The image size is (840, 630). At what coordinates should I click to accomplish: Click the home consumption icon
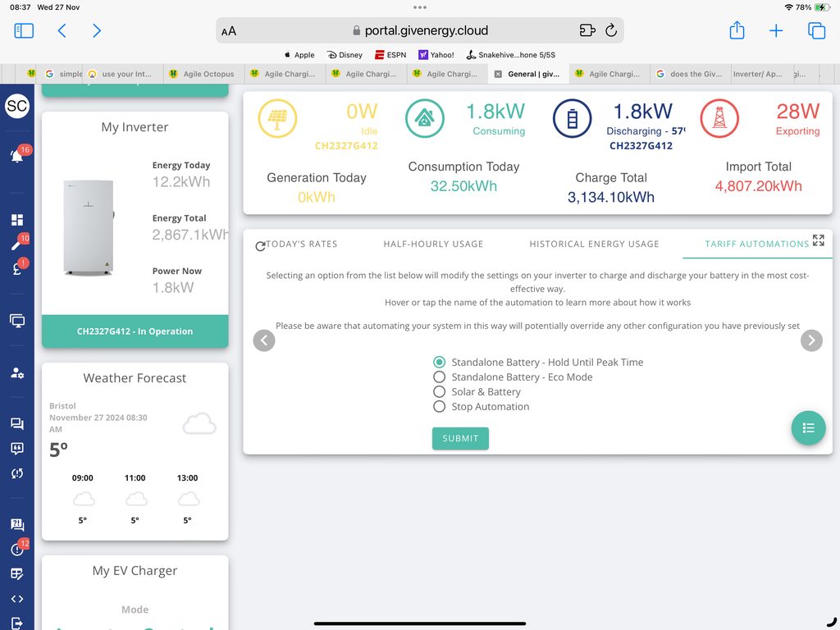pyautogui.click(x=425, y=118)
